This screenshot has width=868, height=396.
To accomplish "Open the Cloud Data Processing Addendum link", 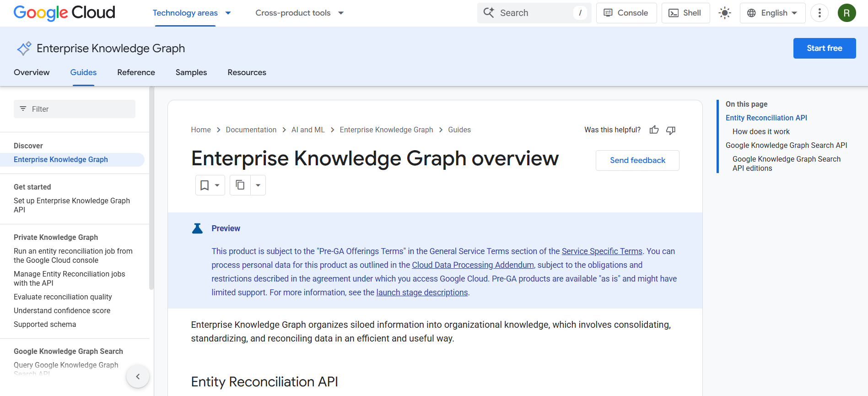I will point(473,265).
